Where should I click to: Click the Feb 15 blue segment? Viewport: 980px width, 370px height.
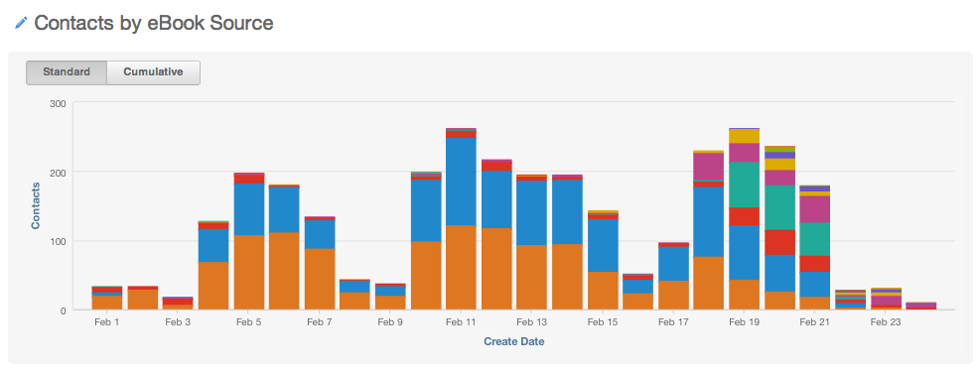click(603, 246)
